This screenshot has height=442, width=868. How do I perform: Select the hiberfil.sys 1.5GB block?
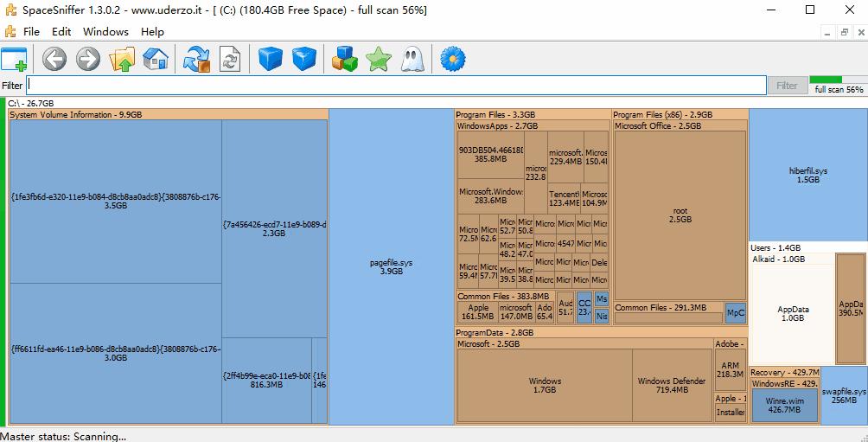pyautogui.click(x=808, y=175)
